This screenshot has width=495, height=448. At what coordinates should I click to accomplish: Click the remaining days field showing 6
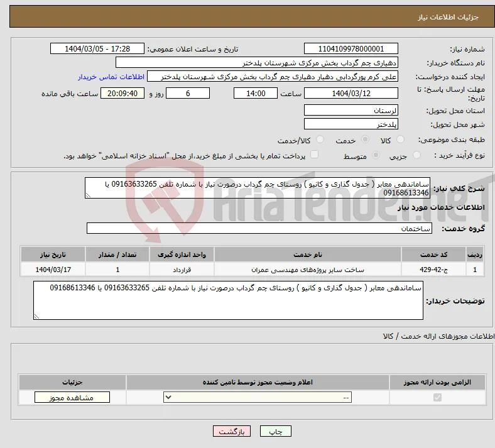pos(188,93)
